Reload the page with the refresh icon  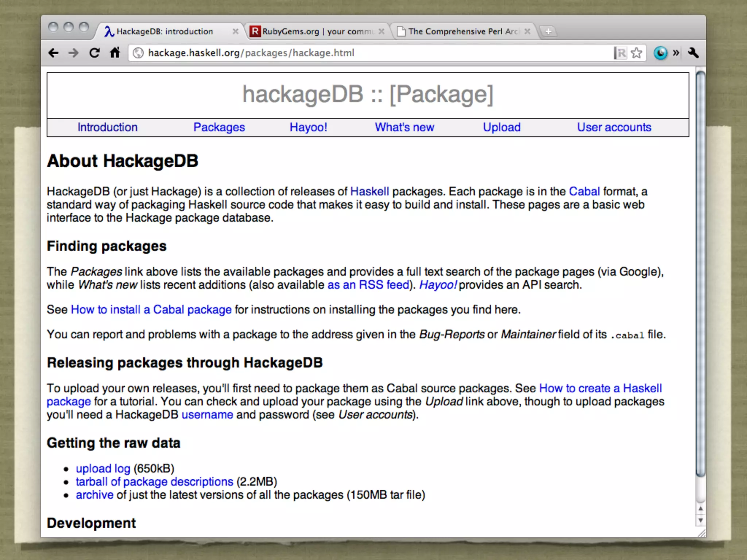point(94,53)
